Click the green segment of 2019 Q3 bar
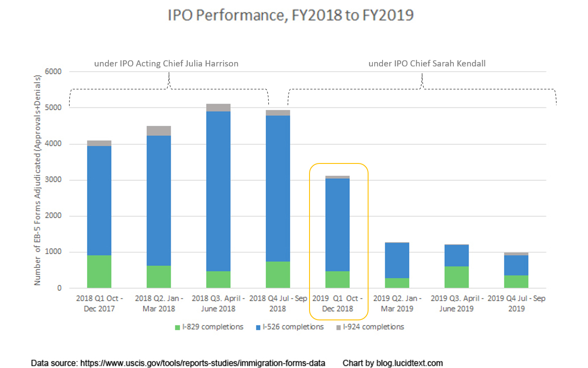This screenshot has width=588, height=368. coord(456,277)
